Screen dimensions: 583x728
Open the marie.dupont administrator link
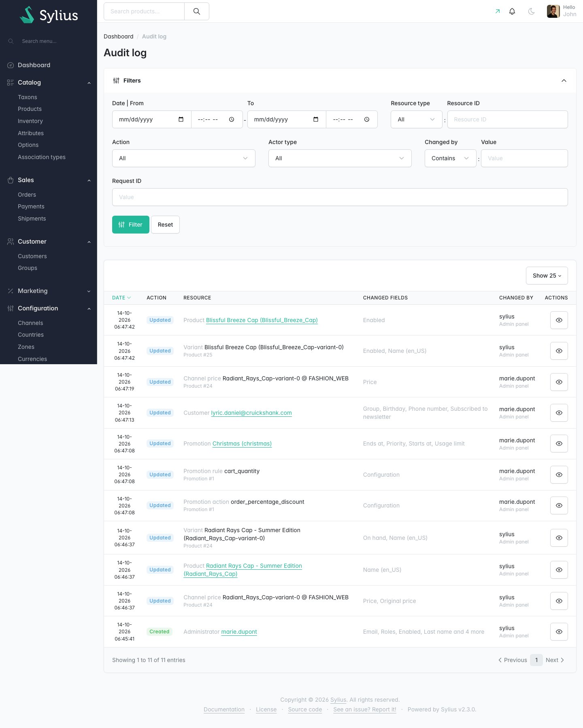click(239, 632)
